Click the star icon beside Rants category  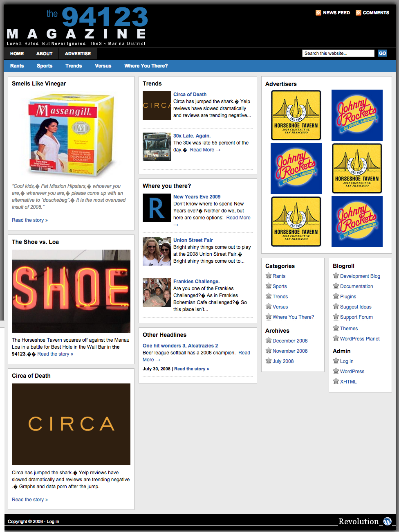click(269, 276)
